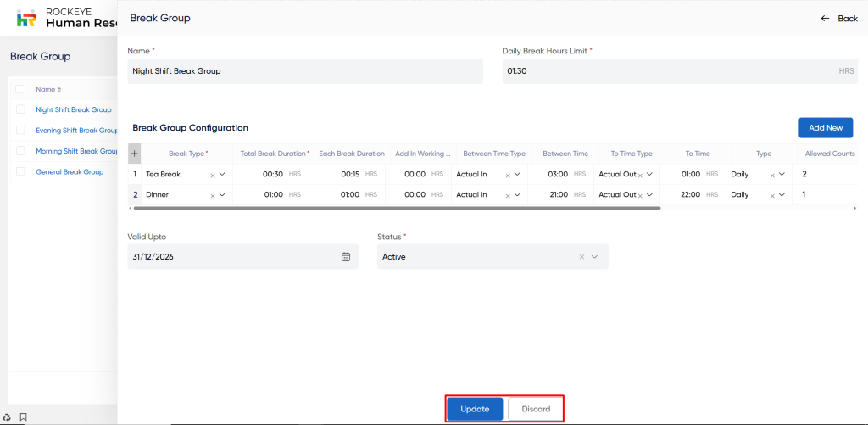
Task: Select the General Break Group checkbox
Action: coord(20,171)
